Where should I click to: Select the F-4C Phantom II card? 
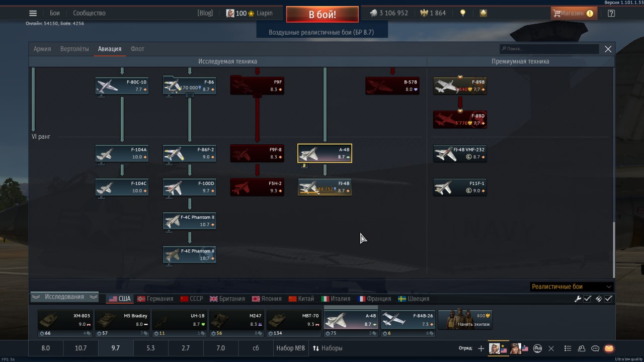click(x=190, y=221)
